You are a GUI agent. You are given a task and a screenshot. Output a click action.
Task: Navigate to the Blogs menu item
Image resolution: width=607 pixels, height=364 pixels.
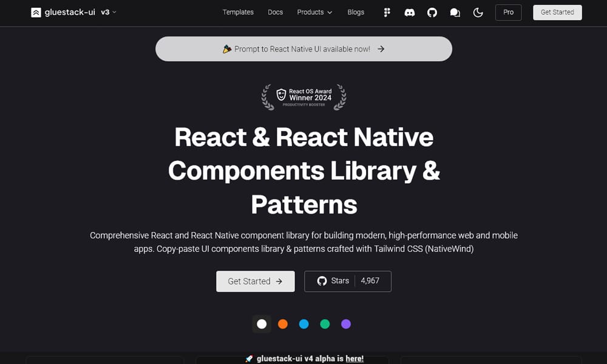[356, 12]
